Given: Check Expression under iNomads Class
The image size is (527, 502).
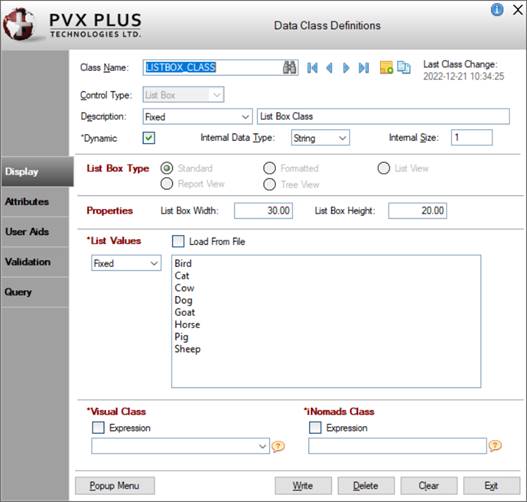Looking at the screenshot, I should point(315,427).
